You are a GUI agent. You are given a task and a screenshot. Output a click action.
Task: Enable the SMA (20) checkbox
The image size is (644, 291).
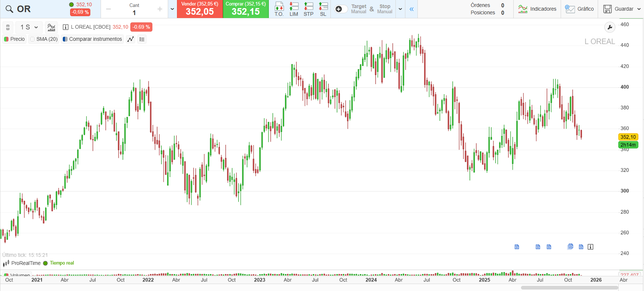(x=33, y=39)
